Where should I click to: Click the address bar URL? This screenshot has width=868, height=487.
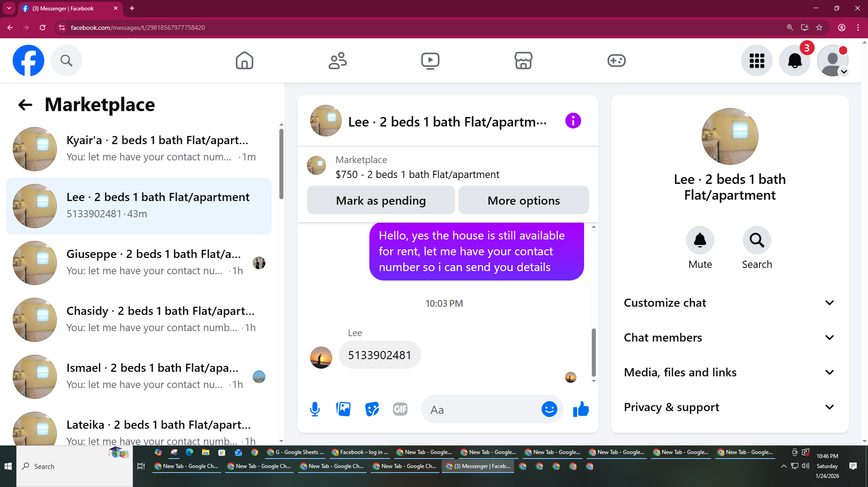138,28
